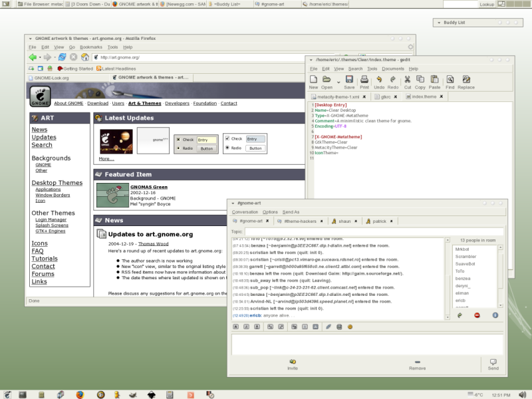Open Documents menu in gedit
The width and height of the screenshot is (532, 399).
tap(393, 69)
